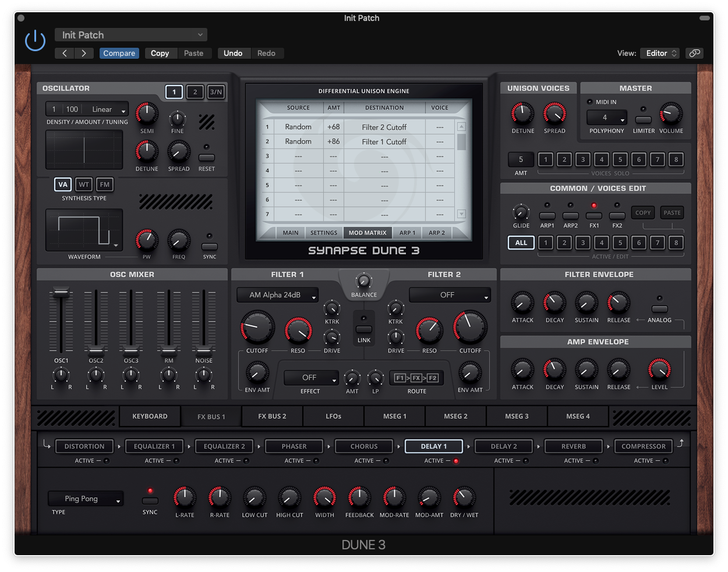Go to next preset with right arrow
728x572 pixels.
pos(84,53)
